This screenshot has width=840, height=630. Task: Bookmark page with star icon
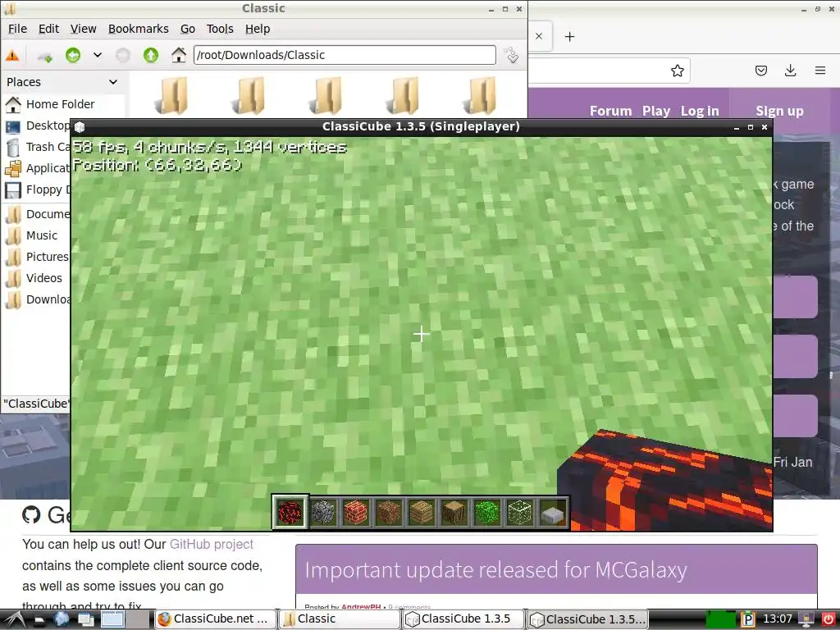(677, 71)
